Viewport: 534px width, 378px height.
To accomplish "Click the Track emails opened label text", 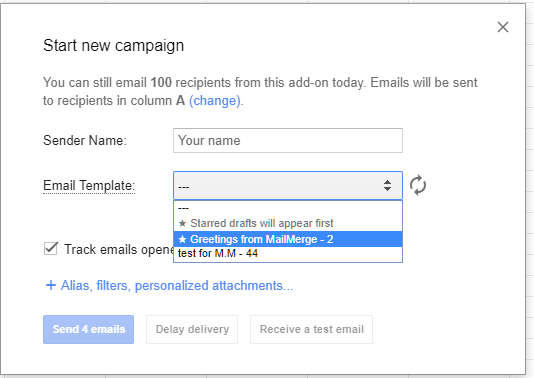I will click(x=119, y=250).
